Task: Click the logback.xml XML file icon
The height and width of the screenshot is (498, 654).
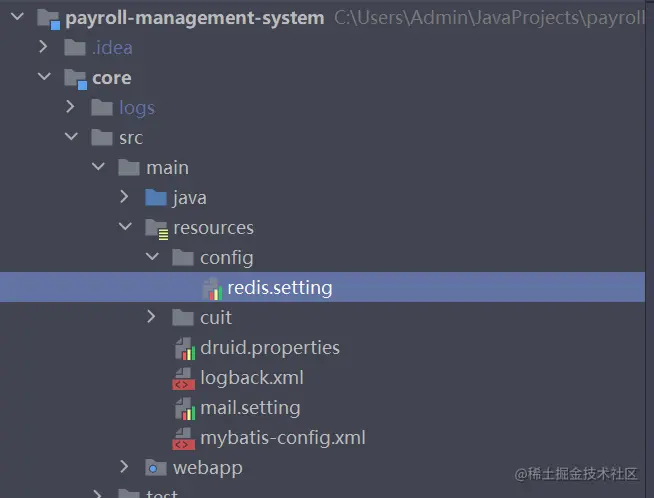Action: coord(184,379)
